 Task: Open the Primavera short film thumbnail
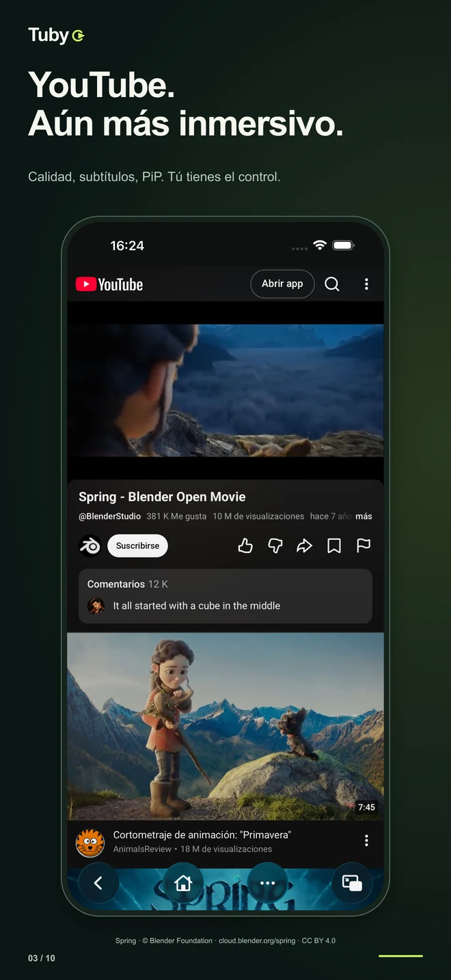click(x=225, y=726)
